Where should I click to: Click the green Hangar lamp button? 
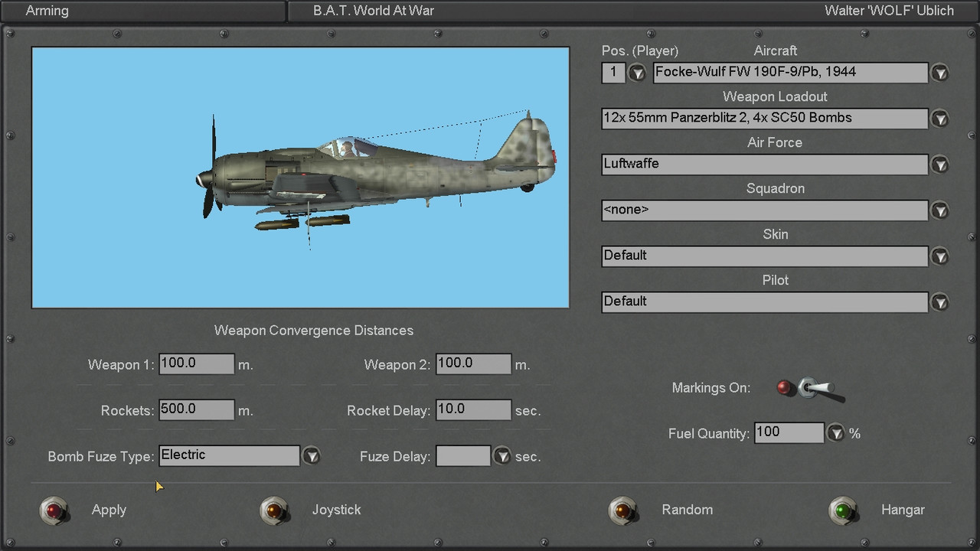[843, 510]
